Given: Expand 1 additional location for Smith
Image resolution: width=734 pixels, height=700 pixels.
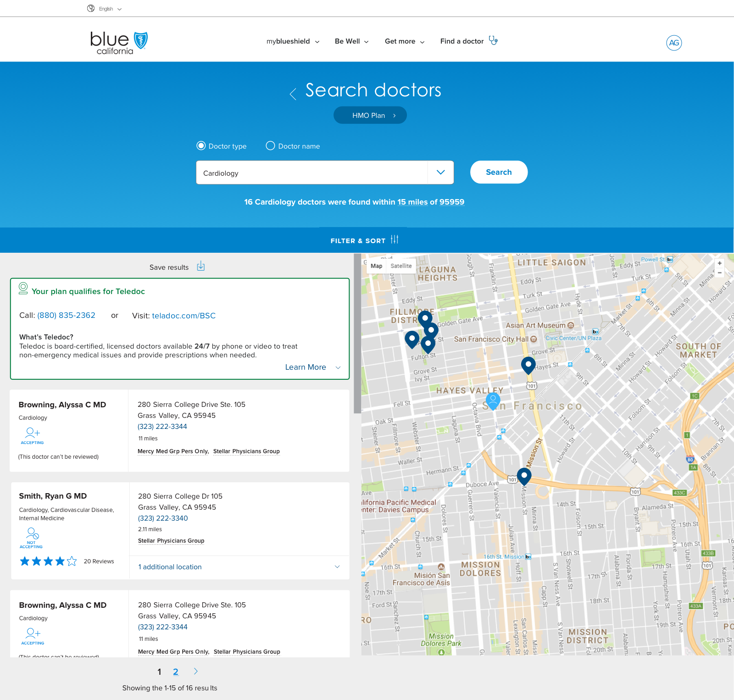Looking at the screenshot, I should click(x=239, y=567).
